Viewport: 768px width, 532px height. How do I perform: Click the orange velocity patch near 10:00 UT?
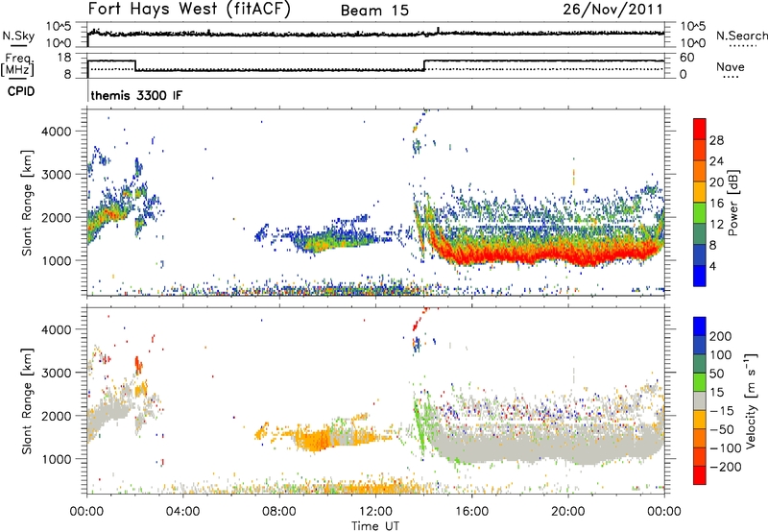point(316,439)
